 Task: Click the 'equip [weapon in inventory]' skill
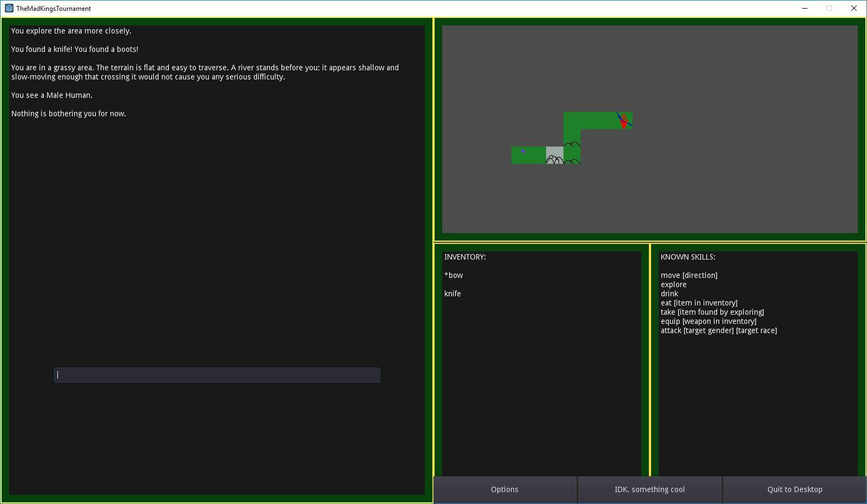pyautogui.click(x=708, y=321)
